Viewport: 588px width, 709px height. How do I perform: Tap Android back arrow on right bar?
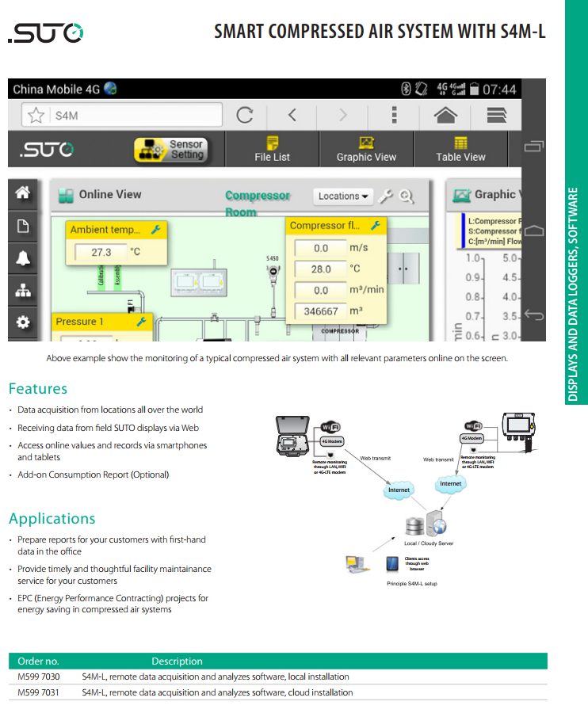pyautogui.click(x=534, y=314)
